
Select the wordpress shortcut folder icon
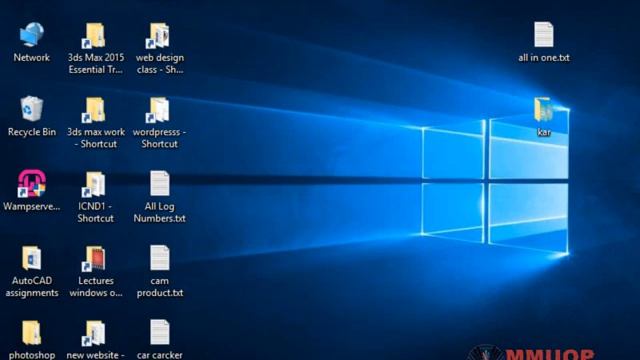158,109
